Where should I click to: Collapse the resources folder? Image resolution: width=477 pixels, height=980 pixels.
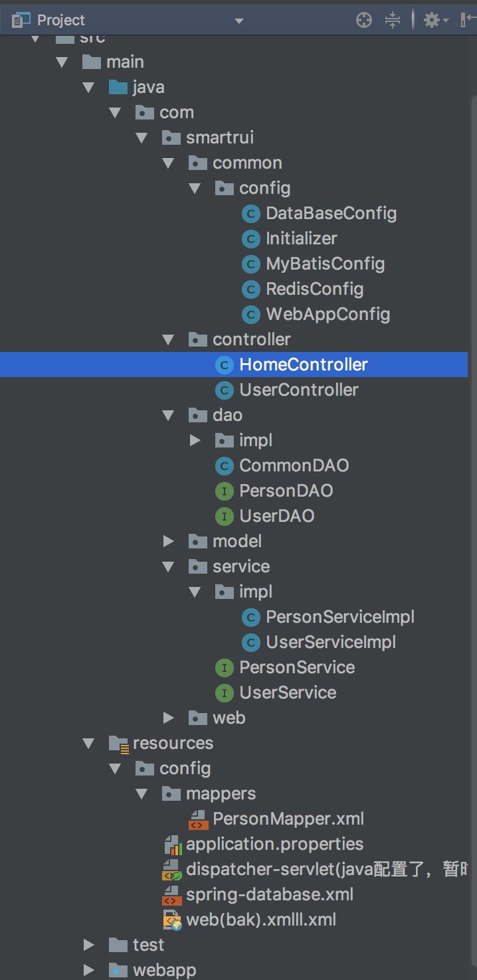(x=89, y=744)
